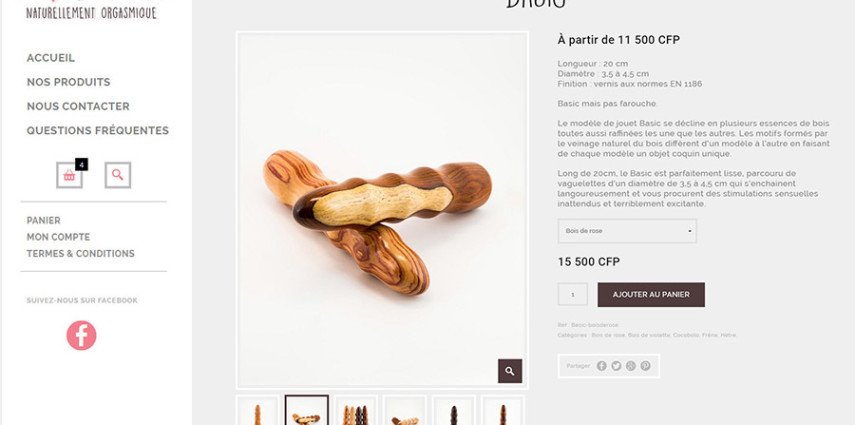The width and height of the screenshot is (855, 425).
Task: Go to Accueil menu item
Action: coord(51,58)
